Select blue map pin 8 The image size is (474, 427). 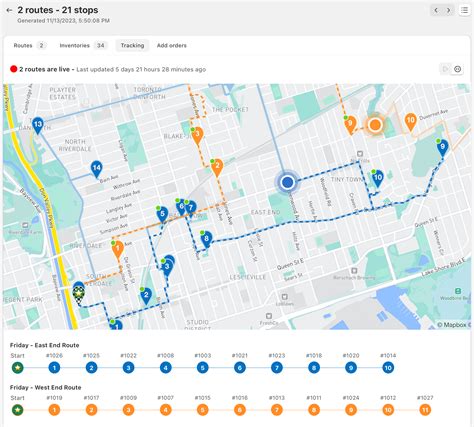(206, 239)
